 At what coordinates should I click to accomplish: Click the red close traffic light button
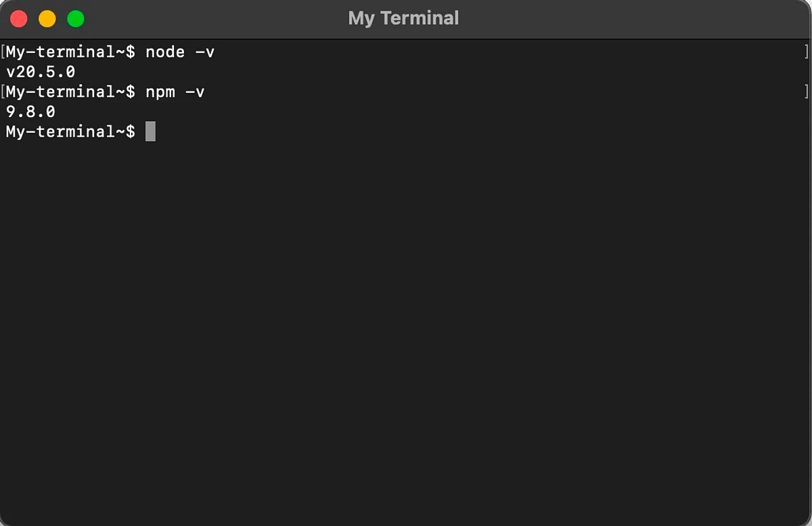coord(18,18)
